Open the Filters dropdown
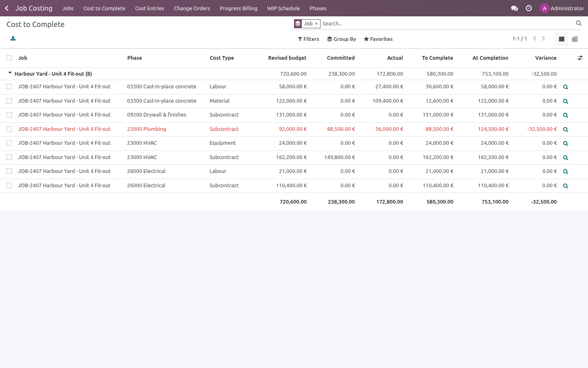 pos(309,39)
